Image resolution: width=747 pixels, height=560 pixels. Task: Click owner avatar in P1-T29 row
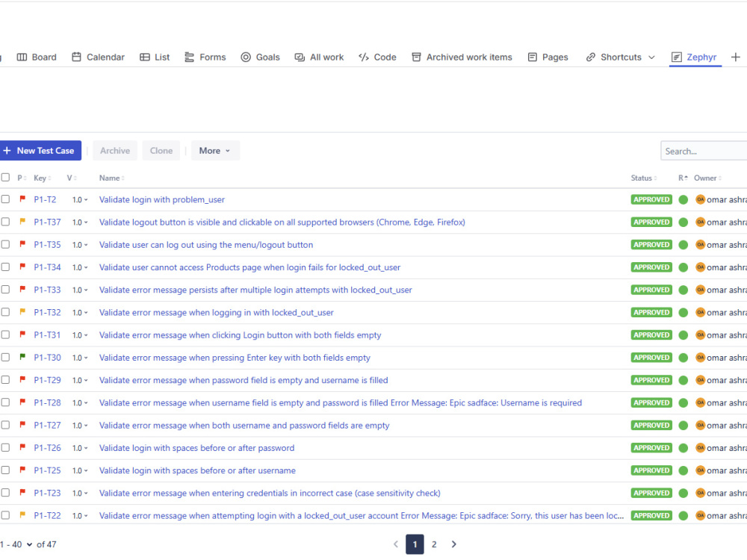click(700, 380)
